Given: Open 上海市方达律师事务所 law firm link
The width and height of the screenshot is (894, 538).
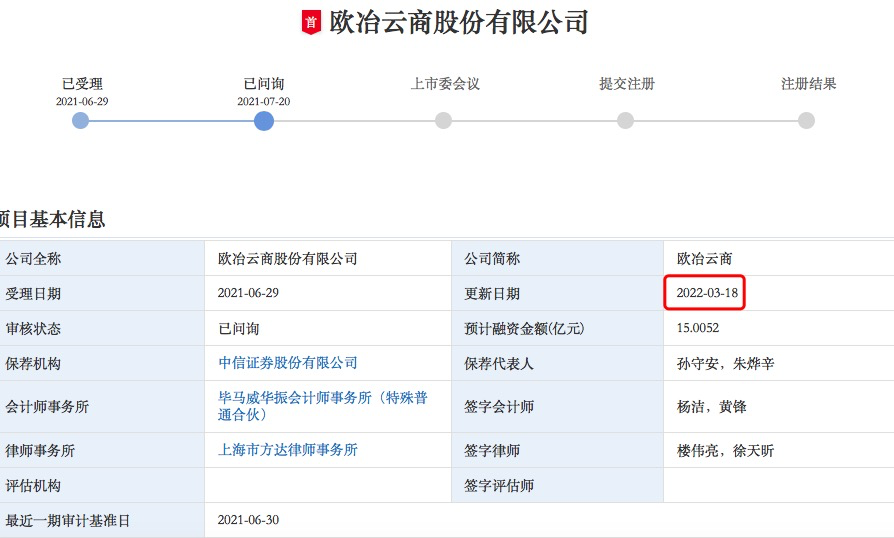Looking at the screenshot, I should (x=287, y=450).
